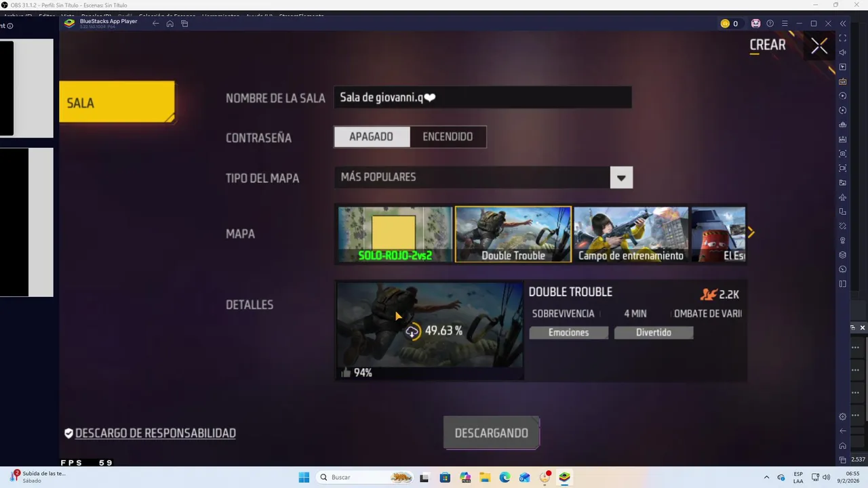Open the BlueStacks hamburger menu
The height and width of the screenshot is (488, 868).
(785, 24)
